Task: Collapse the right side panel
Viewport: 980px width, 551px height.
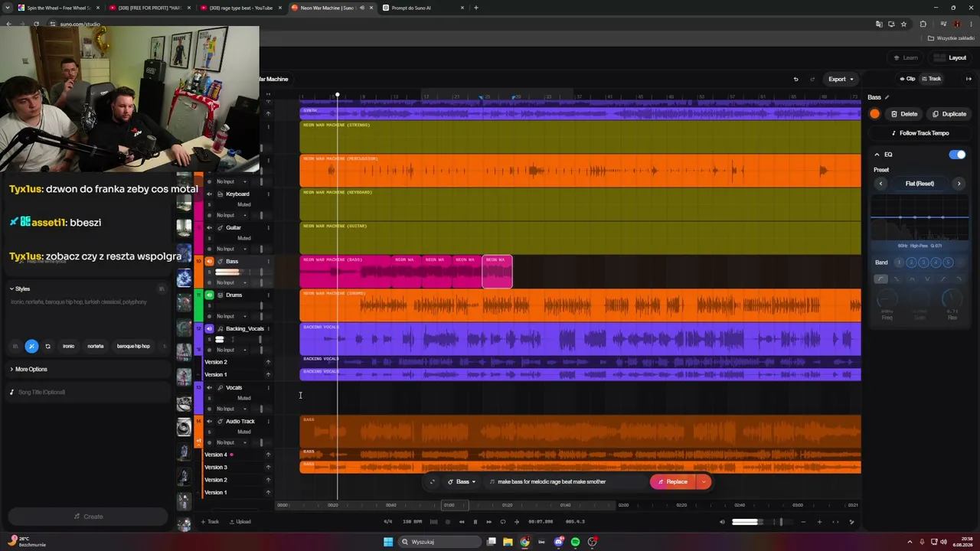Action: [x=969, y=79]
